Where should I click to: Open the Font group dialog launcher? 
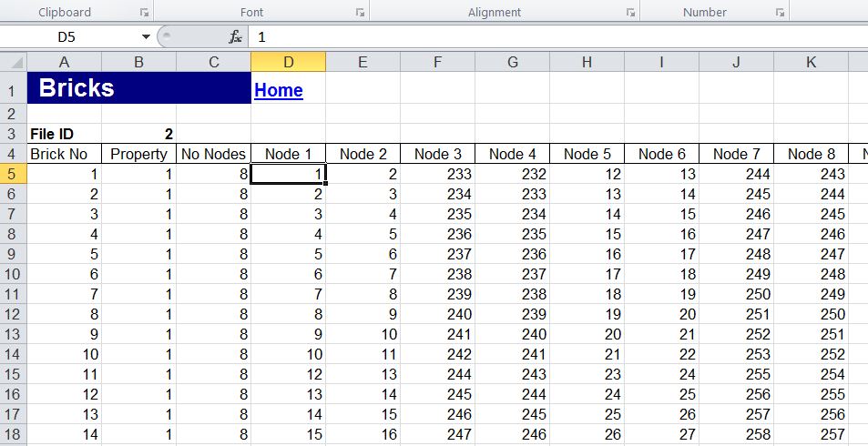click(x=360, y=13)
